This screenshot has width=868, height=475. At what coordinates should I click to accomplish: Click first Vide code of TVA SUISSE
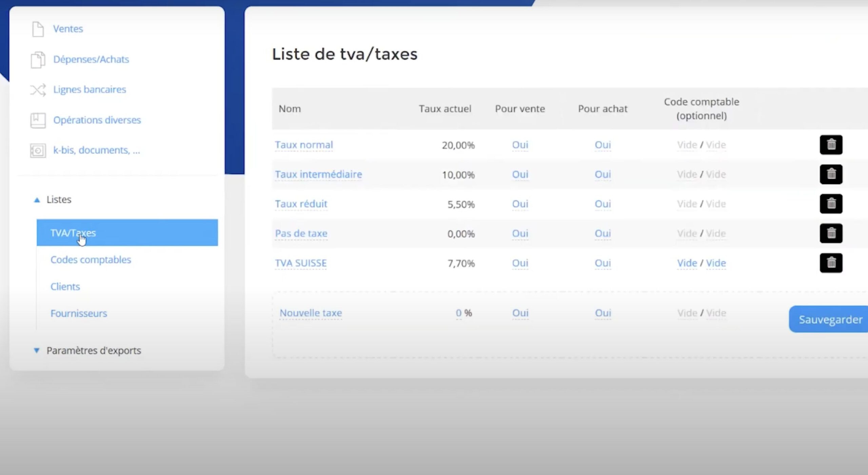pos(687,263)
